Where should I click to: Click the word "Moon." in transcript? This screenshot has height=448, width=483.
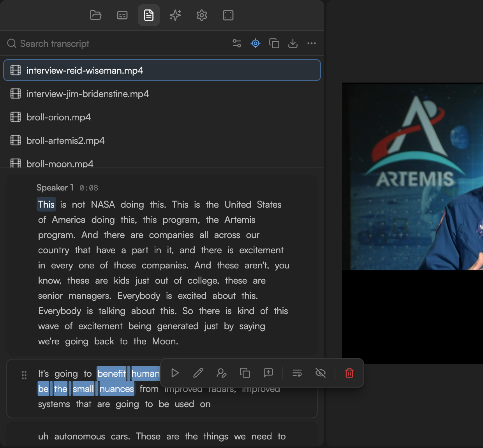coord(165,341)
